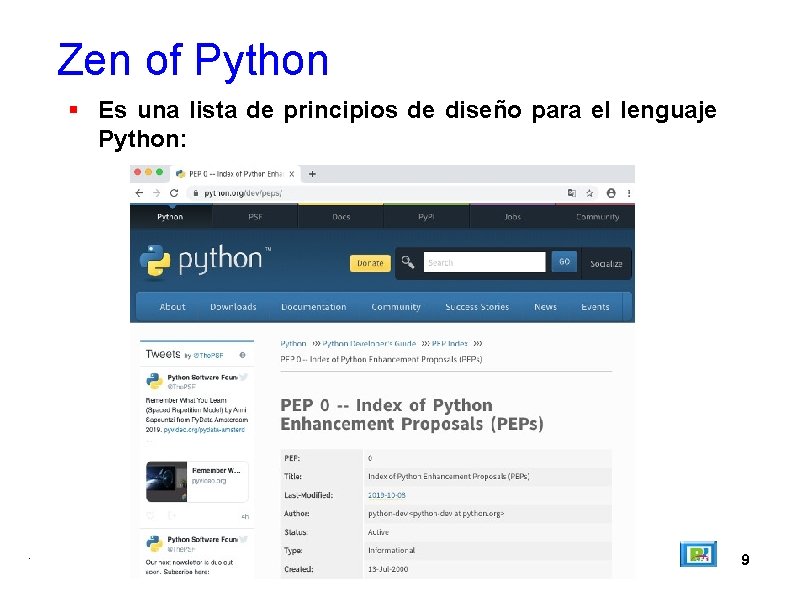Screen dimensions: 794x595
Task: Click the GO search button
Action: point(564,262)
